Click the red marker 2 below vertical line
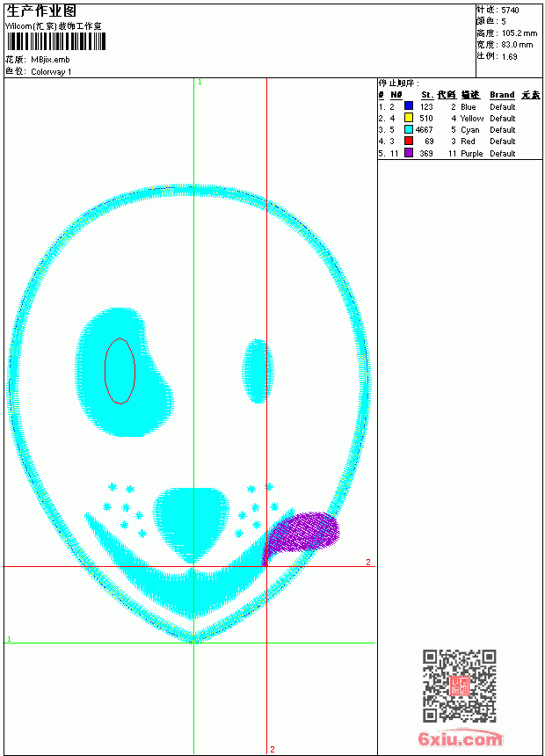Viewport: 545px width, 756px height. pos(272,749)
